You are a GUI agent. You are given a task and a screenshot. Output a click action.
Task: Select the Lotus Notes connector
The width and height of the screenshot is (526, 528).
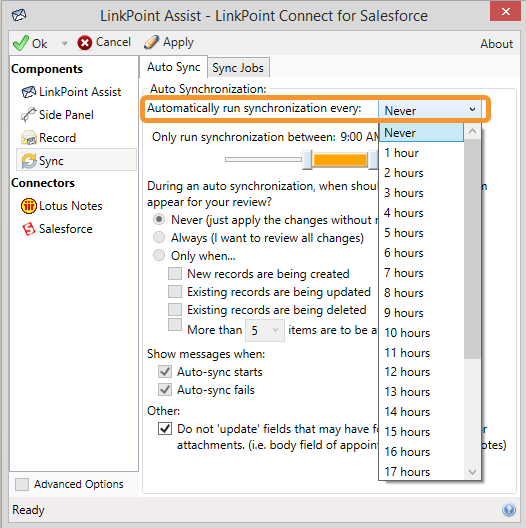[62, 206]
